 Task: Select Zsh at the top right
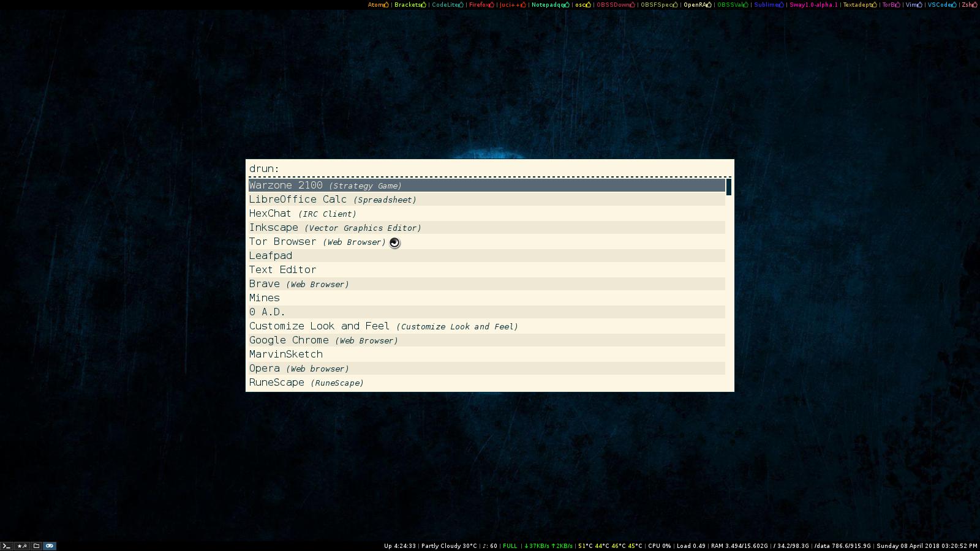pos(967,4)
